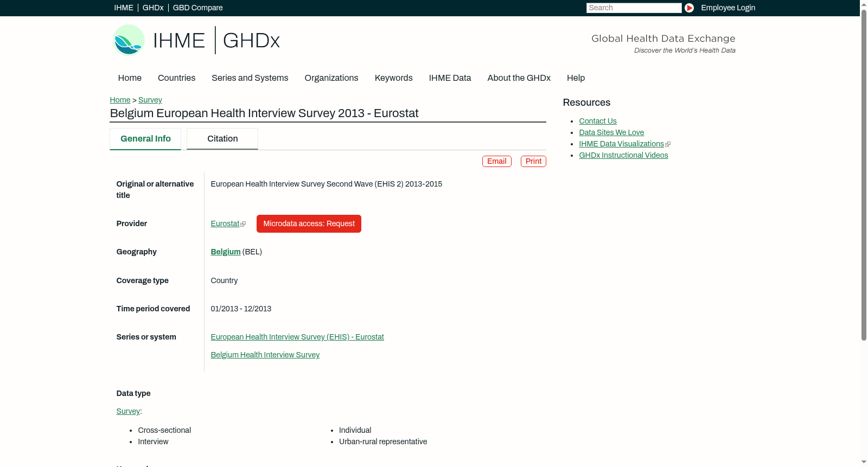Open the Organizations menu item
This screenshot has height=467, width=868.
(x=331, y=78)
